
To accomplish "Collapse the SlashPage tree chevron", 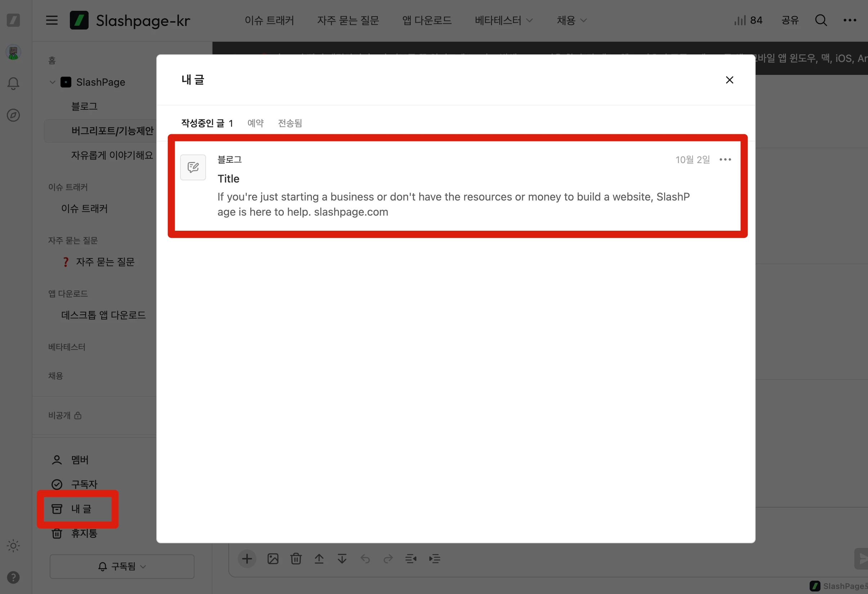I will [53, 82].
